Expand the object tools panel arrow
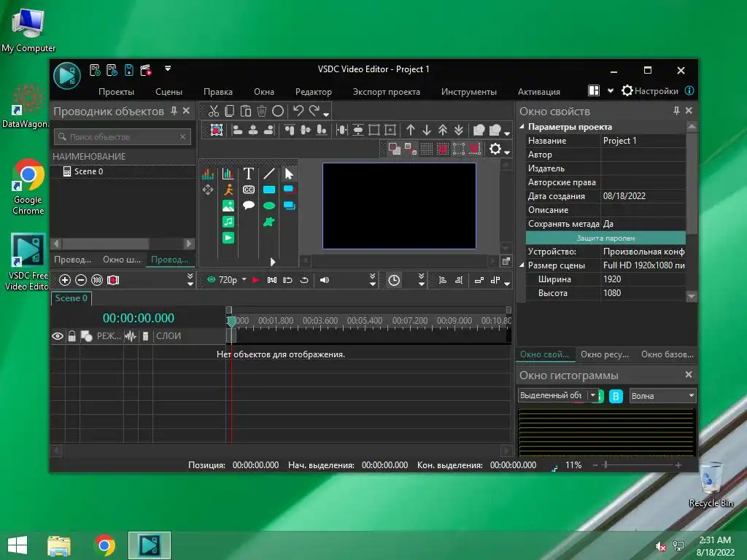 coord(273,262)
